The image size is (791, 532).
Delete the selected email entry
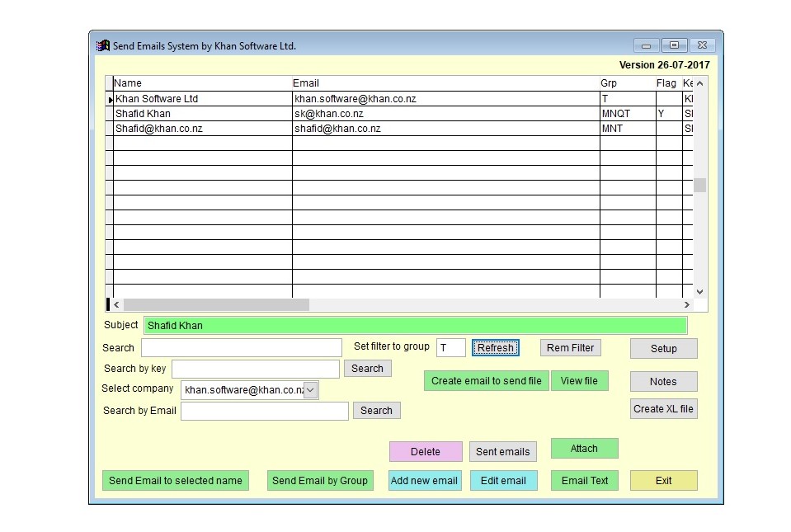426,452
